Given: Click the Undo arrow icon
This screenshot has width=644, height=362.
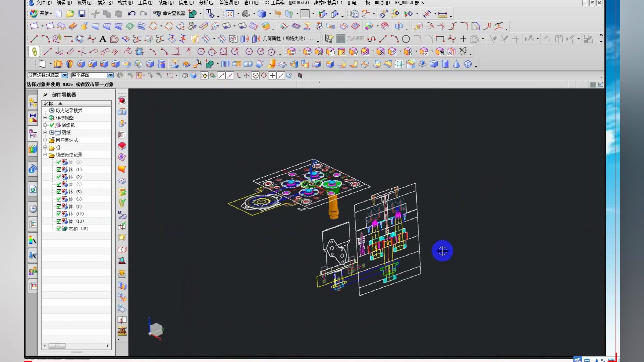Looking at the screenshot, I should pos(131,14).
